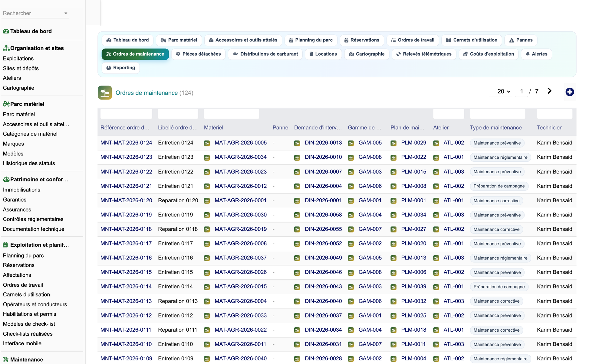Open Catégories de matériel in sidebar
589x364 pixels.
(x=30, y=134)
